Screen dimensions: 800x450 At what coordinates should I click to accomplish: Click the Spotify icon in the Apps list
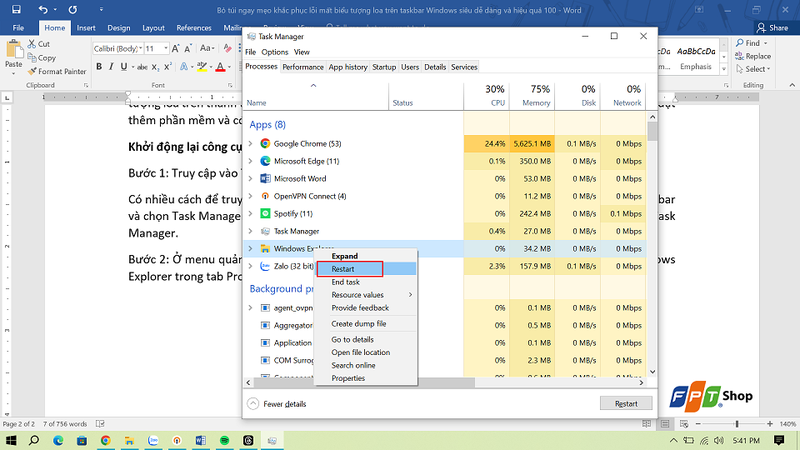point(265,213)
